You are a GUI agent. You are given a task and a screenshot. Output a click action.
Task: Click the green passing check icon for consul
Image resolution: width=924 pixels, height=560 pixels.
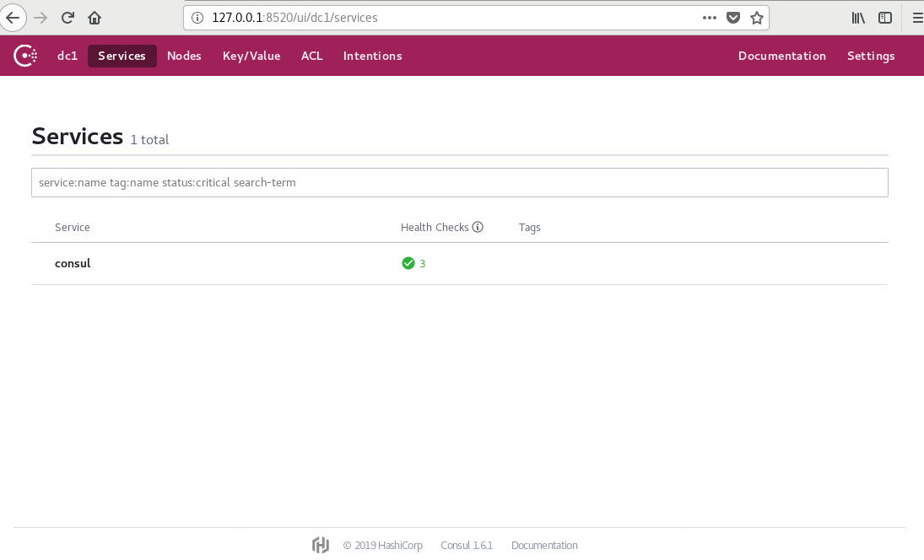click(408, 263)
